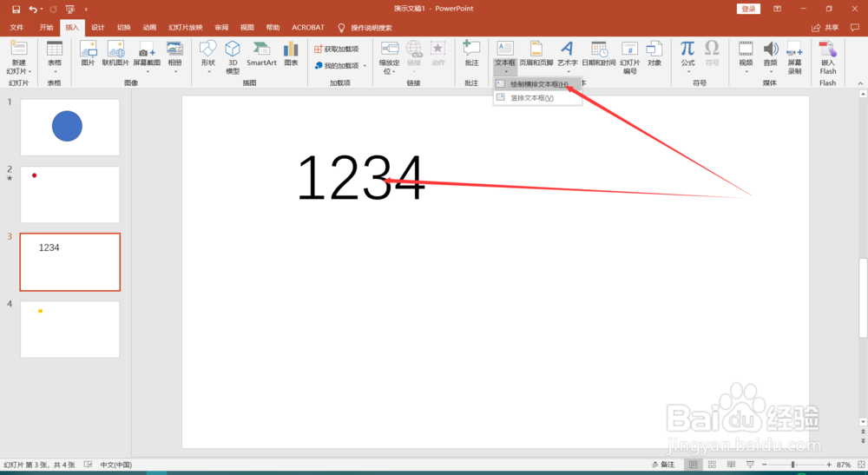Switch to the Transitions (切换) tab

pyautogui.click(x=124, y=27)
